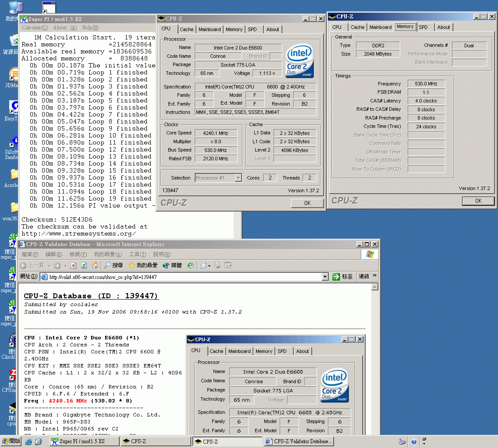Open the Forward button history dropdown arrow

65,266
